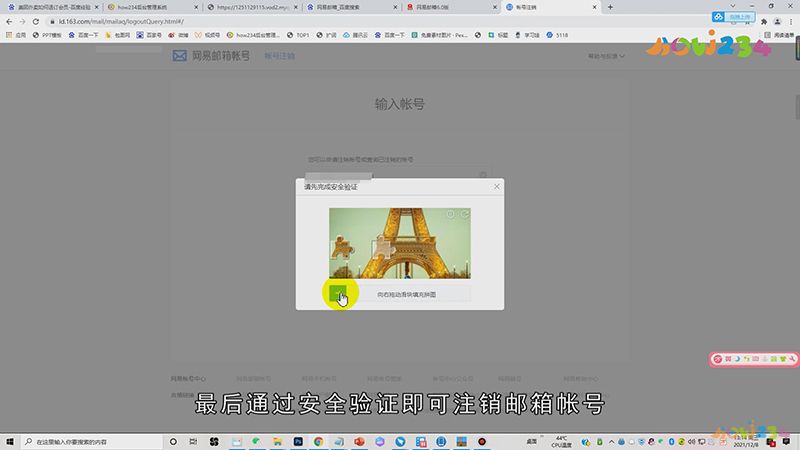
Task: Open the PPT模板 bookmark
Action: click(x=46, y=35)
